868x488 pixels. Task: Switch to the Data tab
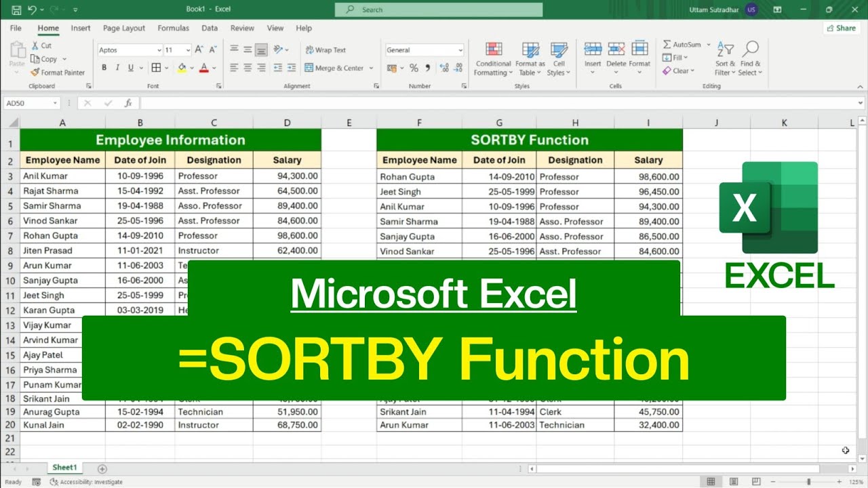coord(210,28)
